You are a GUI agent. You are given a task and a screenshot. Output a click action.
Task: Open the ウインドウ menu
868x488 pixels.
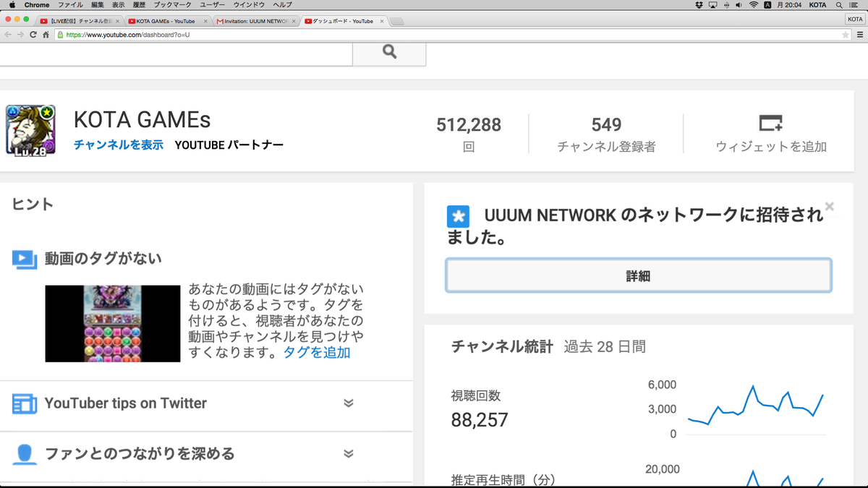click(x=249, y=5)
